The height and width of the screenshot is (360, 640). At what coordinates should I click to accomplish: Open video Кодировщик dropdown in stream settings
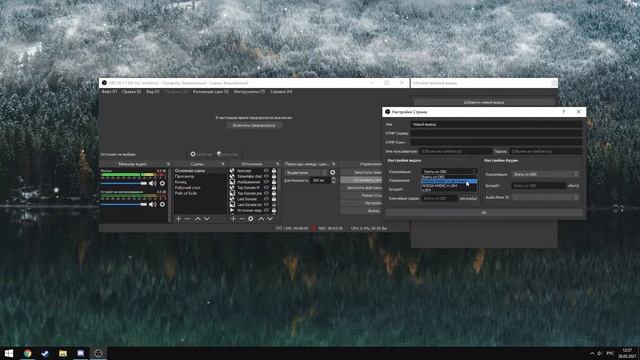tap(449, 171)
